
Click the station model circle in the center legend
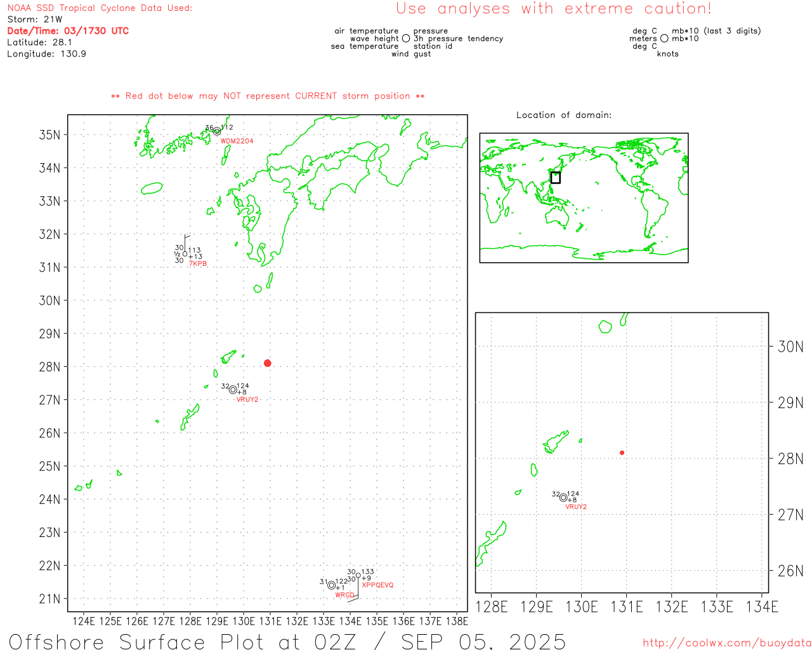point(406,38)
